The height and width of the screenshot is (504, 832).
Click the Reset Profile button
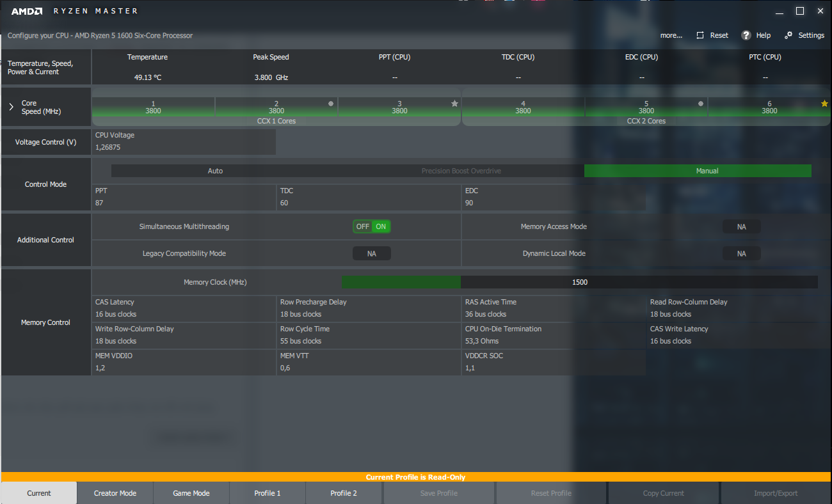(x=551, y=493)
